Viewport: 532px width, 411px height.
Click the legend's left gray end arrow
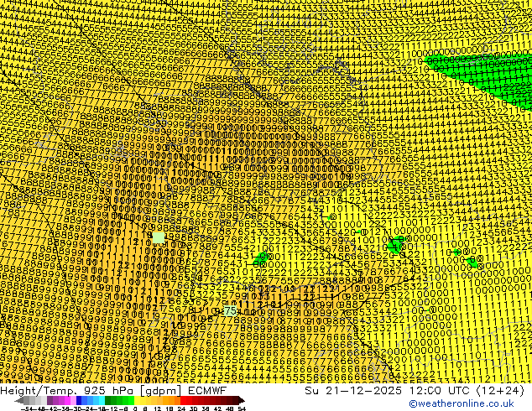click(19, 400)
